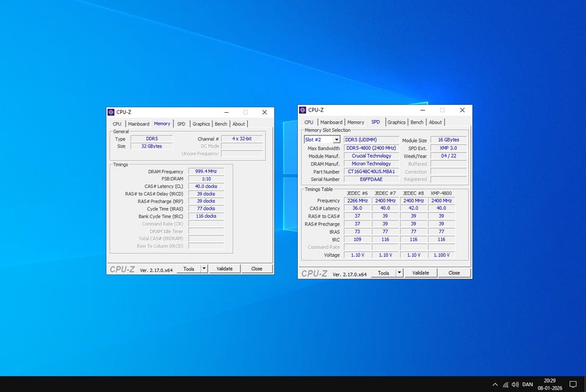Go to the About tab in the SPD window

pos(435,122)
